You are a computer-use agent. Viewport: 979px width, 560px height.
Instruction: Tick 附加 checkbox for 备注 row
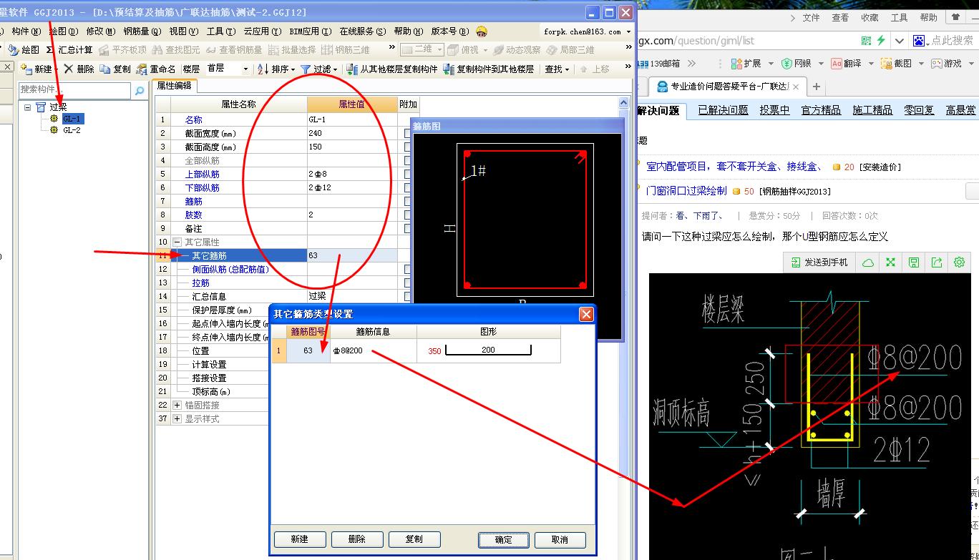(x=407, y=228)
